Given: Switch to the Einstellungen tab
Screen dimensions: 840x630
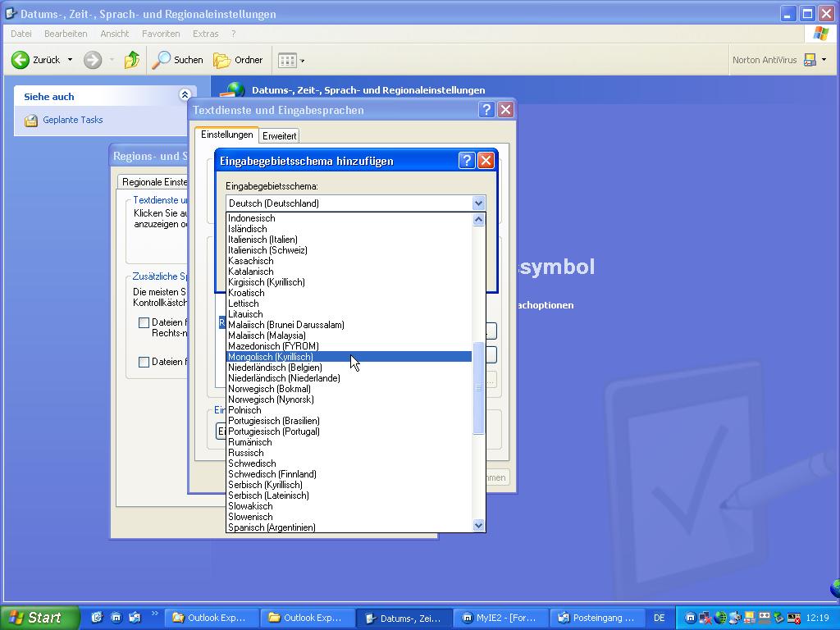Looking at the screenshot, I should [x=226, y=135].
